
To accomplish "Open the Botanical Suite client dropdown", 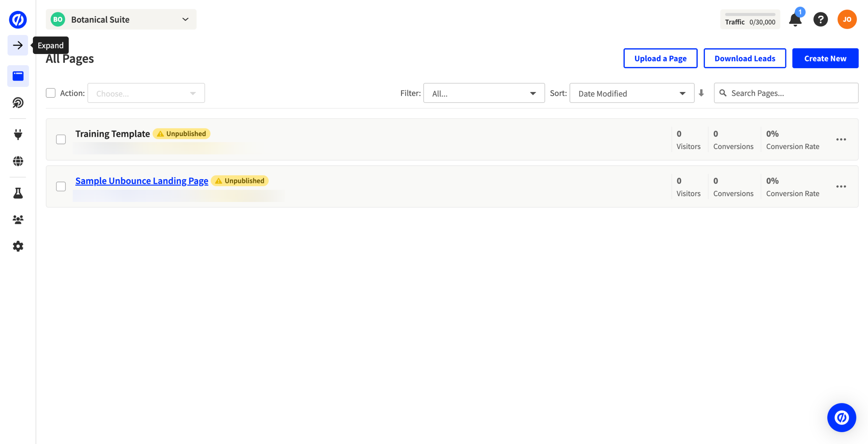I will click(121, 19).
